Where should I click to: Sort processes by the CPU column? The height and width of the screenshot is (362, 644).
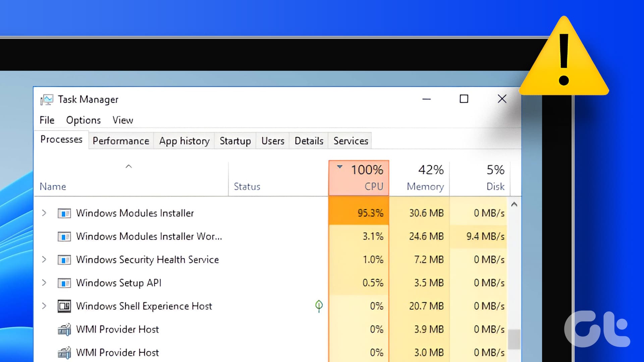coord(359,178)
